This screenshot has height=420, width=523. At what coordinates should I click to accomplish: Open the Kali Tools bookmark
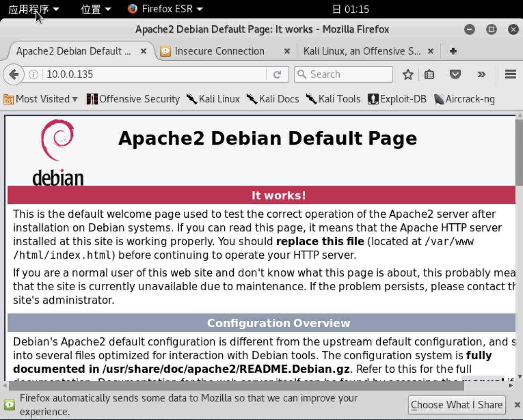(333, 99)
